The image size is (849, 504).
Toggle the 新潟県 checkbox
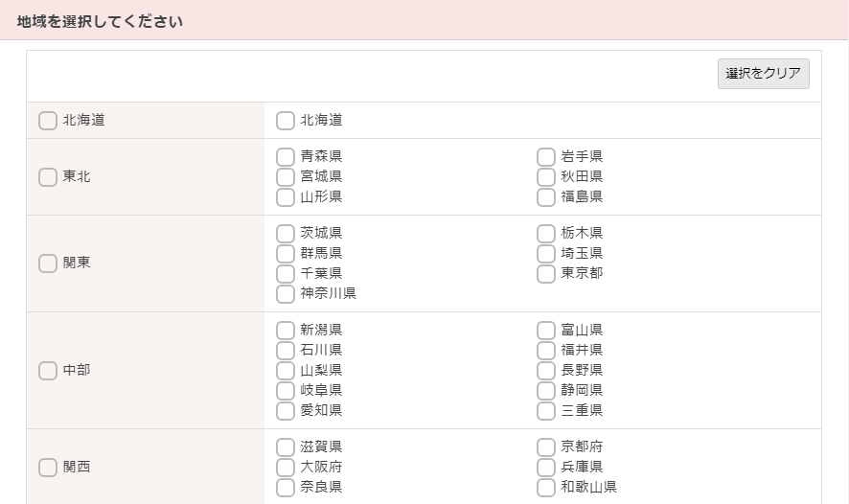click(x=286, y=331)
